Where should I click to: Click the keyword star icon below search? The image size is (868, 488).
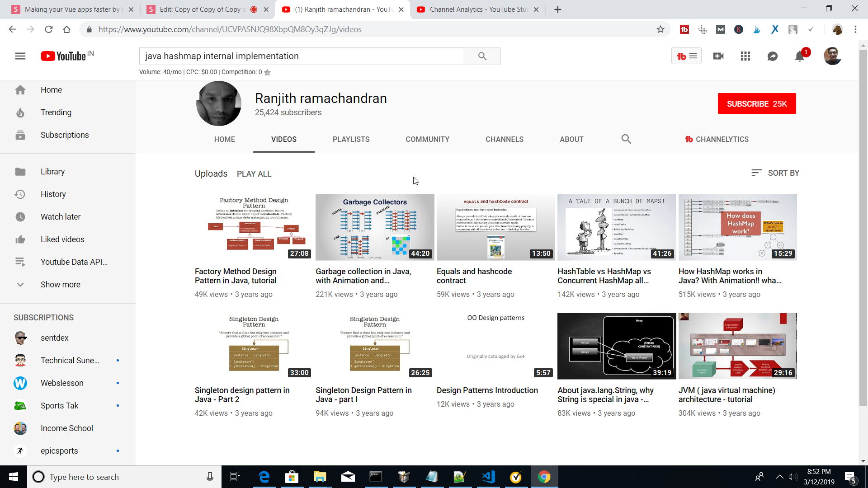(x=267, y=72)
